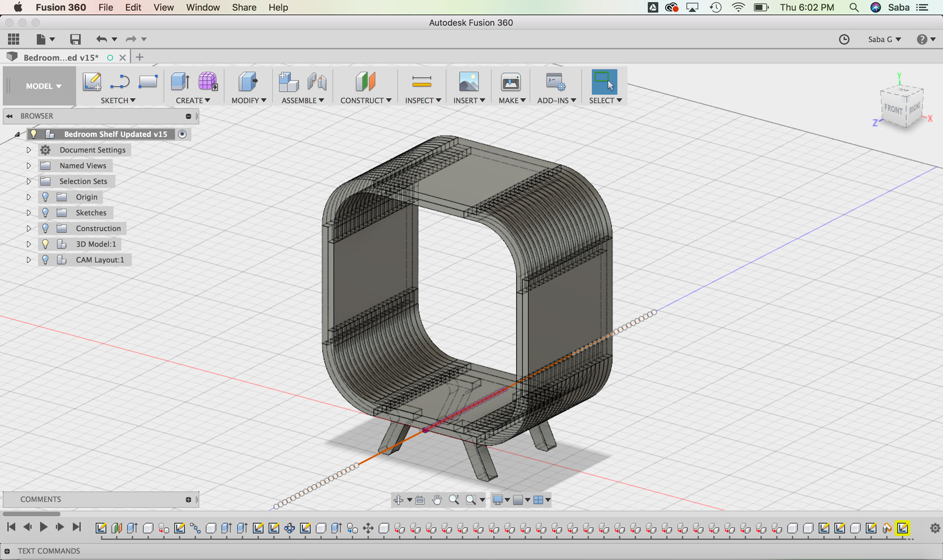Open the MODEL workspace dropdown
The image size is (943, 560).
pos(43,86)
